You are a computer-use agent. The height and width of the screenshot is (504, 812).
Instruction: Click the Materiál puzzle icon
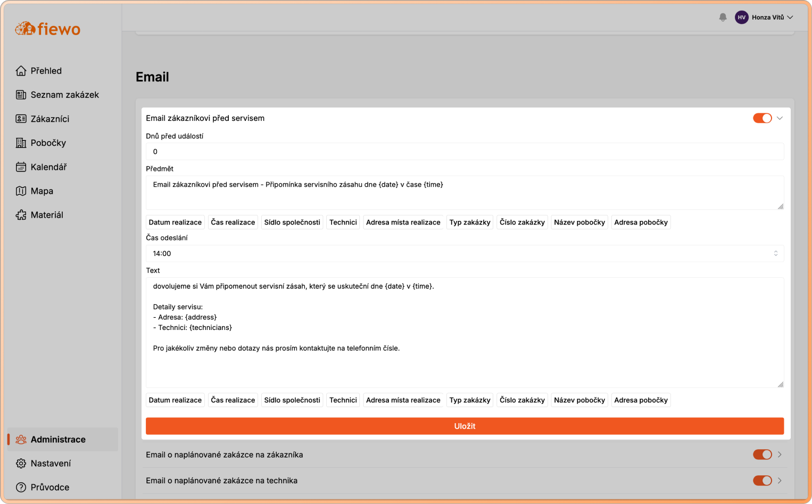(21, 215)
